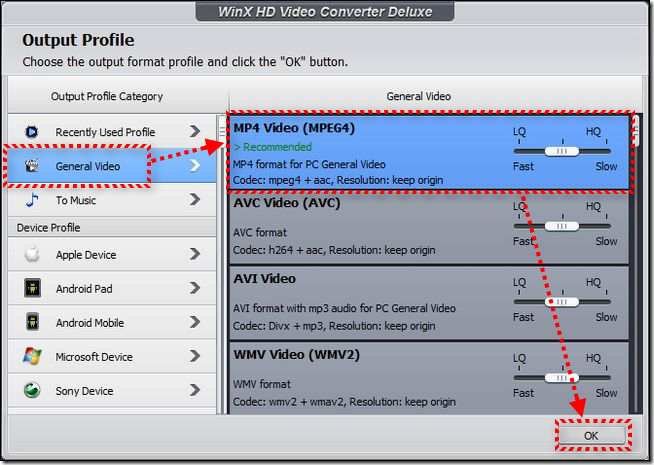The image size is (654, 465).
Task: Click the To Music note icon
Action: (x=32, y=200)
